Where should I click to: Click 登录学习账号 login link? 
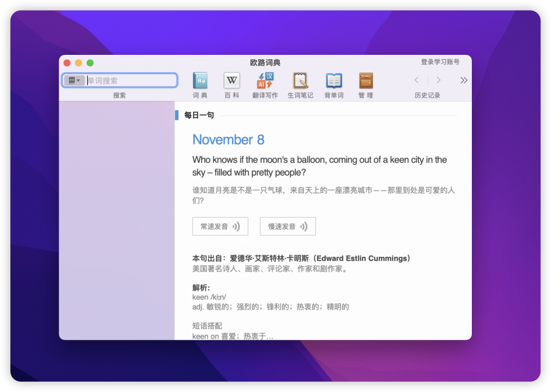point(440,62)
